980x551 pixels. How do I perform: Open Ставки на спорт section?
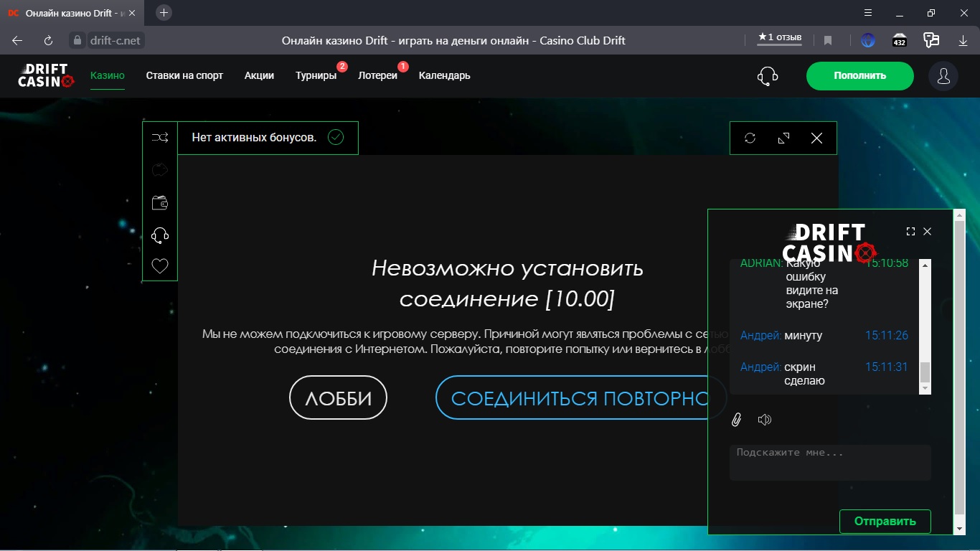coord(184,75)
